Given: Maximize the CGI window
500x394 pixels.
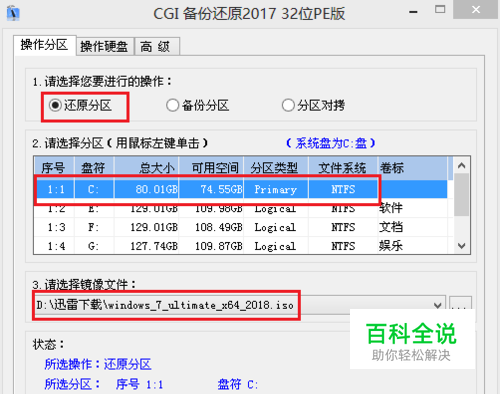Looking at the screenshot, I should [440, 9].
